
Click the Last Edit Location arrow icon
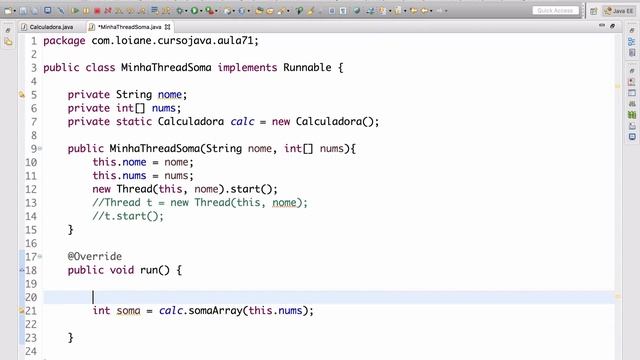pos(413,11)
